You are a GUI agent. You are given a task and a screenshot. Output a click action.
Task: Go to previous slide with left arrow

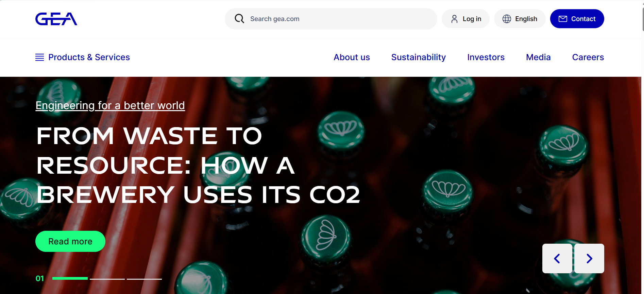click(557, 259)
